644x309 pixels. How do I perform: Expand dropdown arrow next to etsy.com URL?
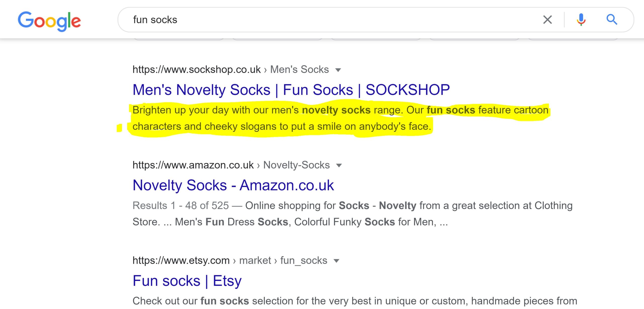coord(336,261)
